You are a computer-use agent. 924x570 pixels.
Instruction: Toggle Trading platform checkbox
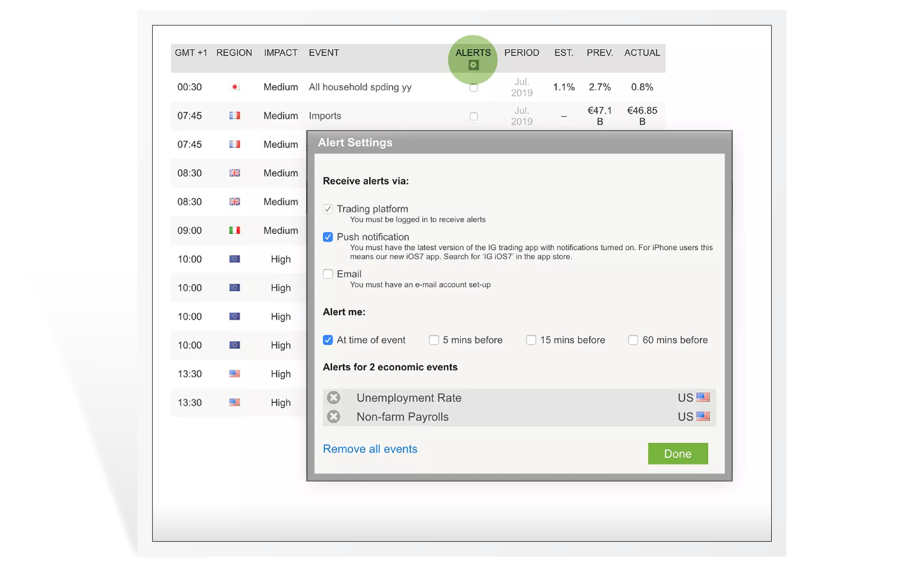click(x=328, y=209)
